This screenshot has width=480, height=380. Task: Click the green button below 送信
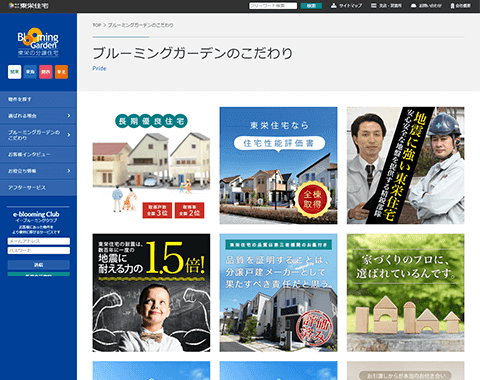[x=39, y=274]
